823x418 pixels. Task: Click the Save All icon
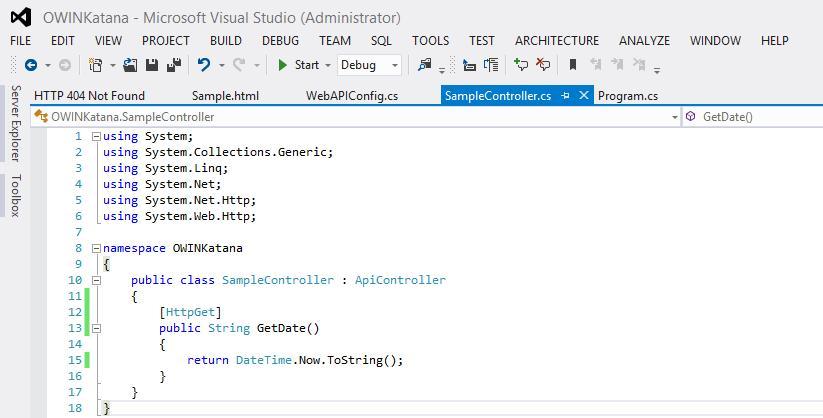(x=173, y=65)
